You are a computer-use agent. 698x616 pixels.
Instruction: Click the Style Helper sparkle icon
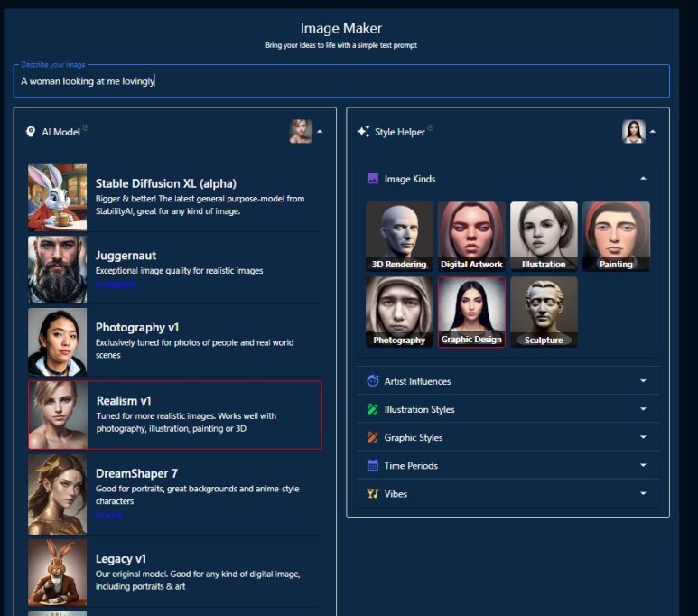tap(363, 131)
